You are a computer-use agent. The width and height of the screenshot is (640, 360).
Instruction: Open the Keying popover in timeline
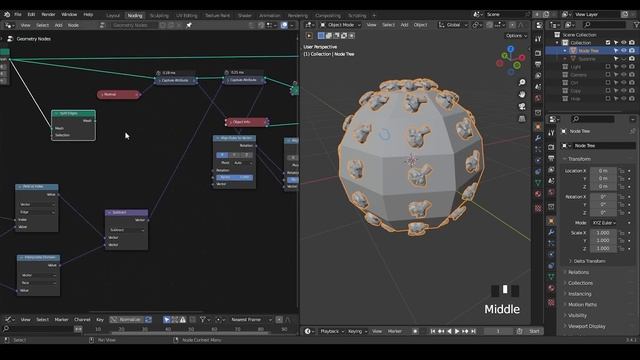coord(358,331)
